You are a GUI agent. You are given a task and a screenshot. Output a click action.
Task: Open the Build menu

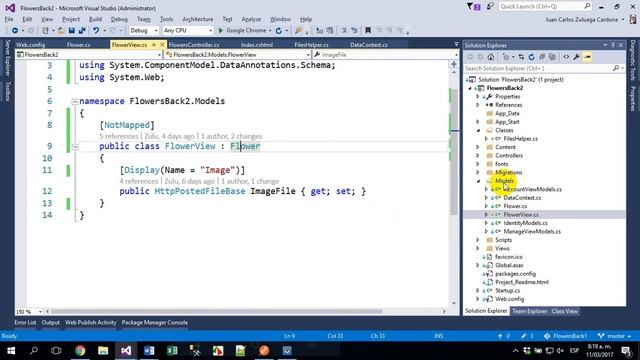point(95,19)
